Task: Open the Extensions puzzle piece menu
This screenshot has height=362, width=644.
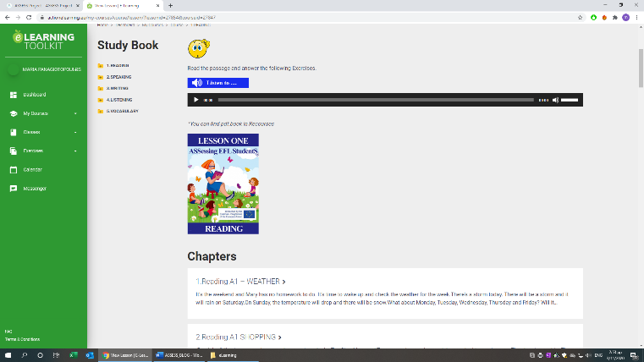Action: pos(615,18)
